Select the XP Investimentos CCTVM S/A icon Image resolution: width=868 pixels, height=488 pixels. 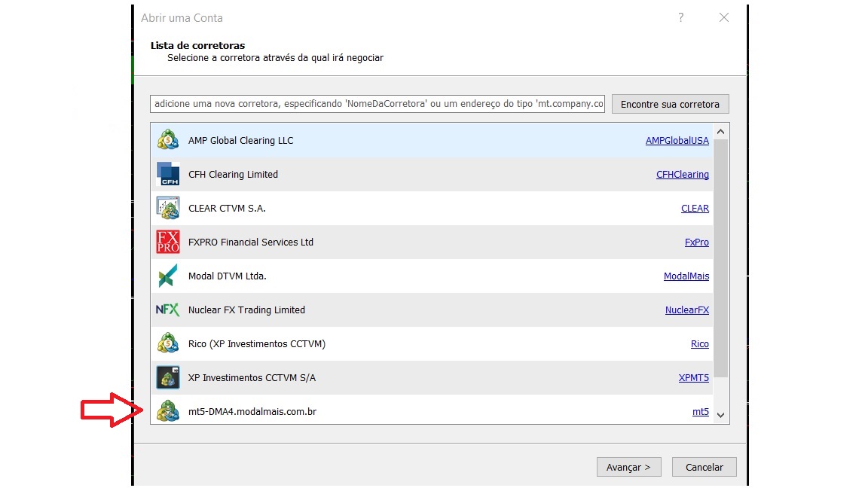(x=168, y=378)
